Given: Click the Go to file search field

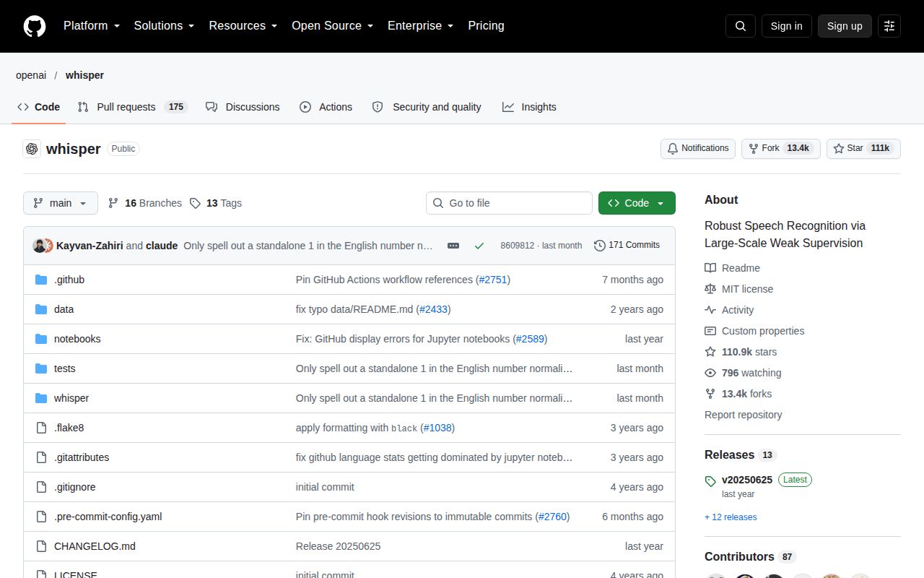Looking at the screenshot, I should point(509,203).
